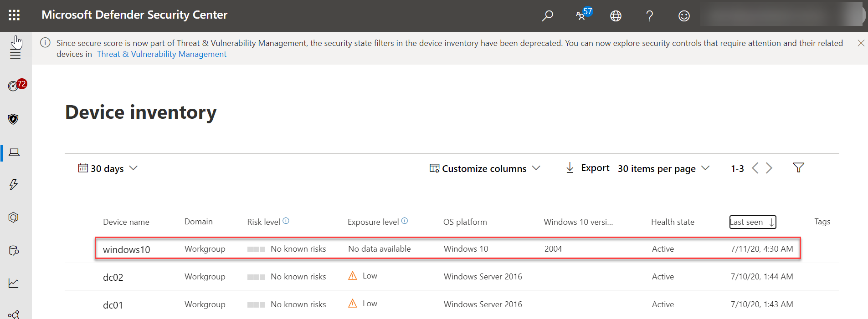Open the partners icon at sidebar bottom
Viewport: 868px width, 319px height.
click(14, 314)
